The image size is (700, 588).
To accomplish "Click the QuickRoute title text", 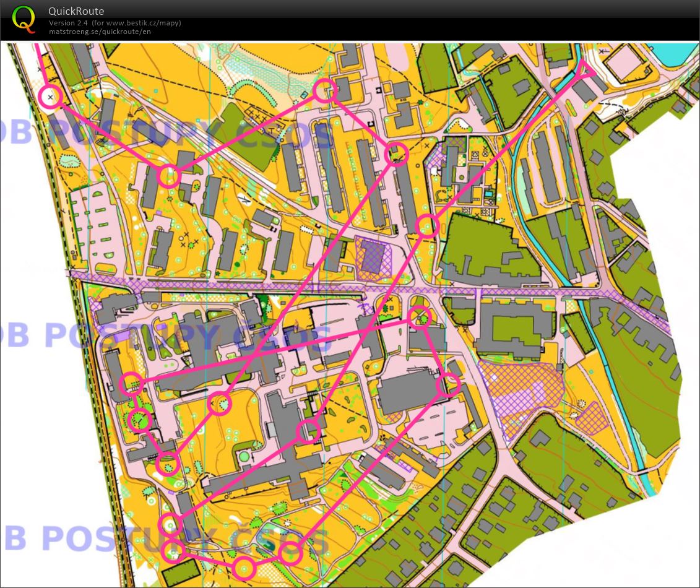I will point(76,11).
